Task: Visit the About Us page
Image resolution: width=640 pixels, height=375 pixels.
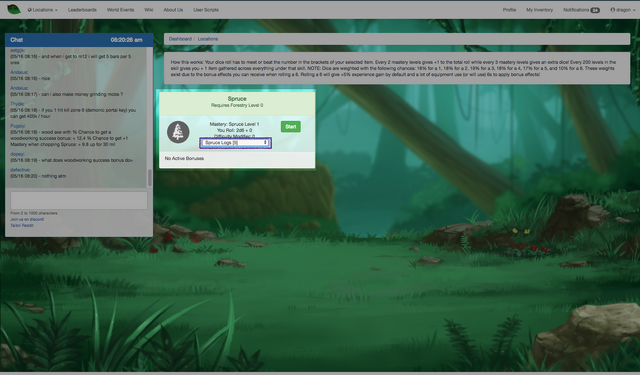Action: coord(173,10)
